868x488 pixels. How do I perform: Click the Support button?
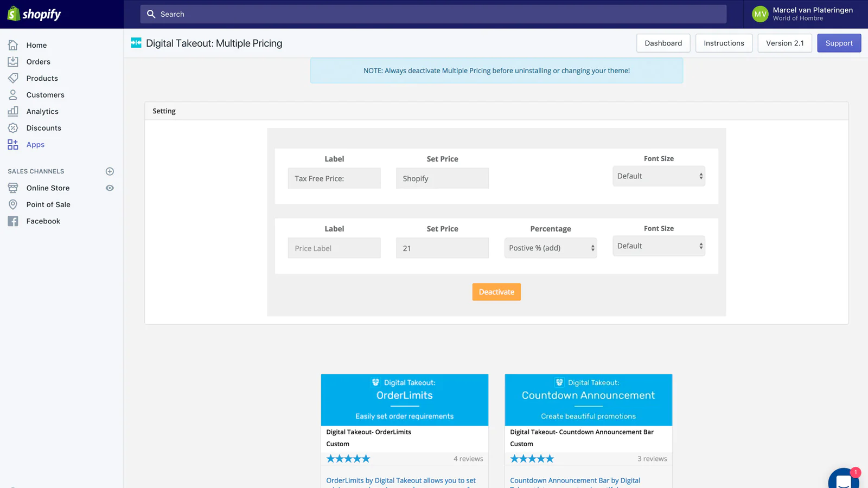tap(839, 43)
